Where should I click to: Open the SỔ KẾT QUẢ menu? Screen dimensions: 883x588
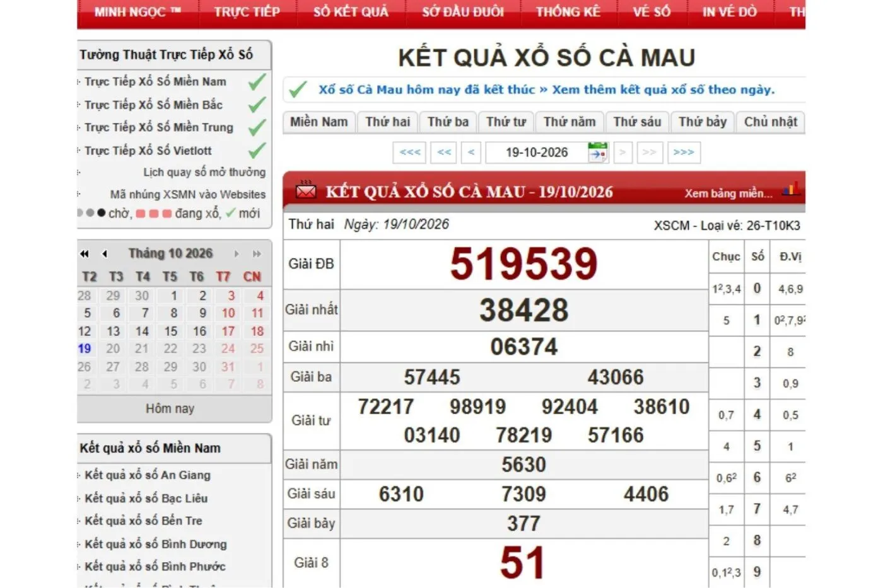click(x=351, y=12)
